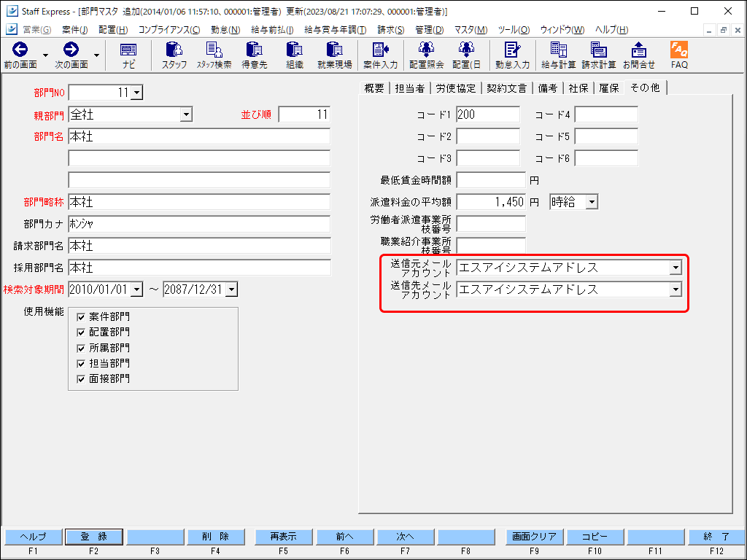
Task: Toggle the 所属部門 checkbox off
Action: (x=80, y=348)
